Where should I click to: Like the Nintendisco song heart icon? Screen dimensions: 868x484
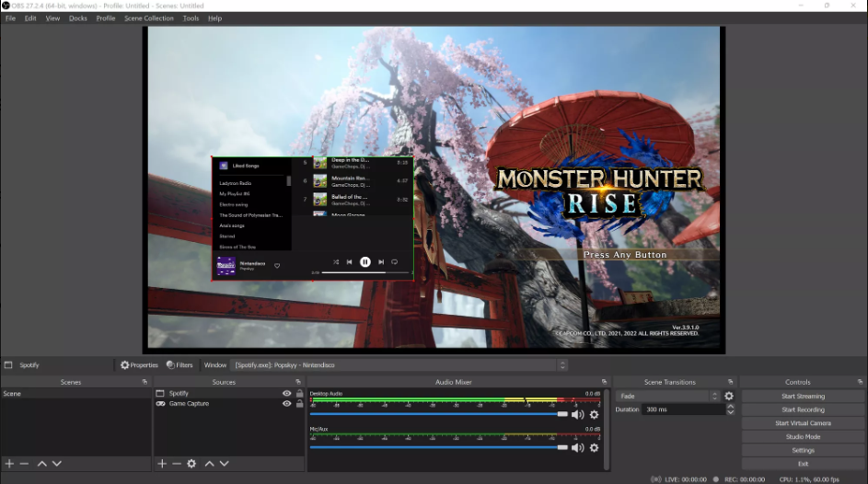point(277,266)
